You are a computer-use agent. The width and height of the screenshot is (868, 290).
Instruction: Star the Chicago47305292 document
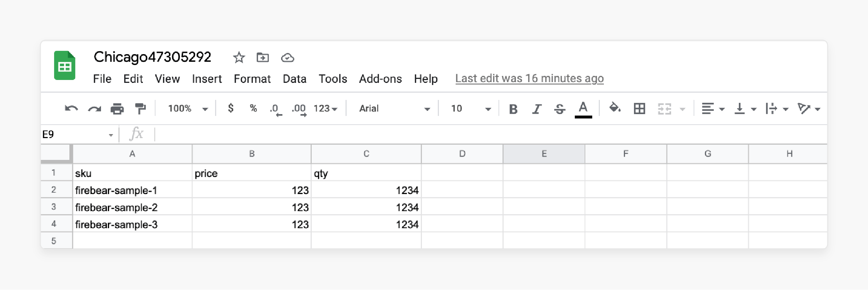tap(239, 57)
